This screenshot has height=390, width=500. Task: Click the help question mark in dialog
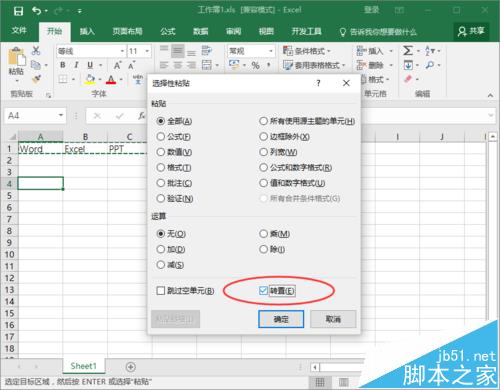(318, 83)
